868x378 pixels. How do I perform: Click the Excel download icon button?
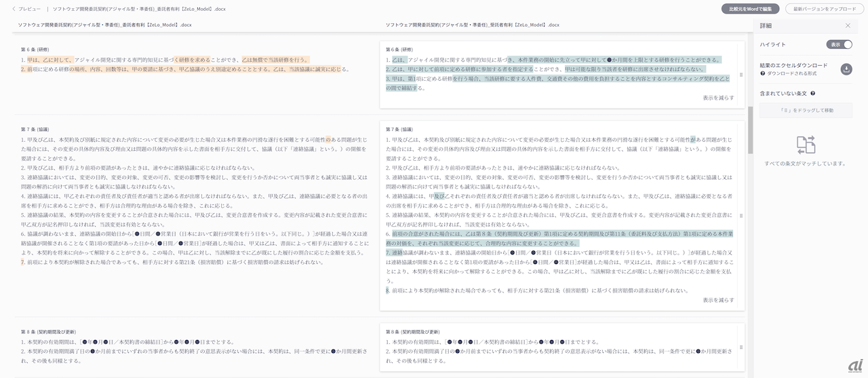click(846, 69)
